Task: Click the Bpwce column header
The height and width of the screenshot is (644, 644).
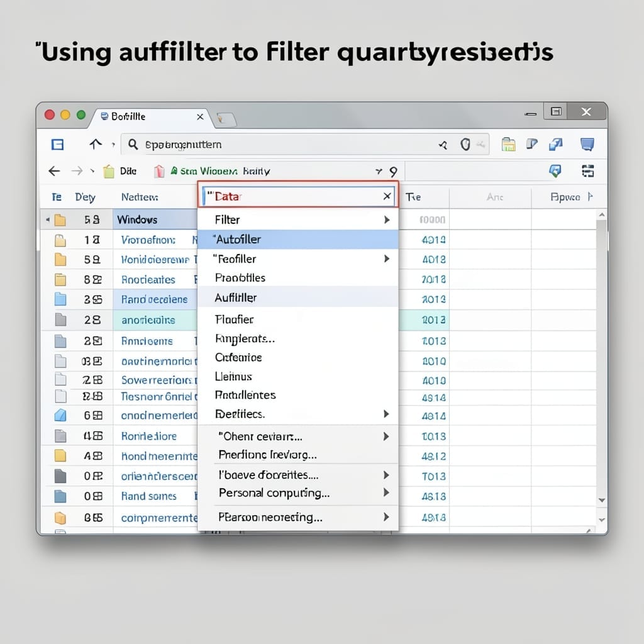Action: pos(565,197)
